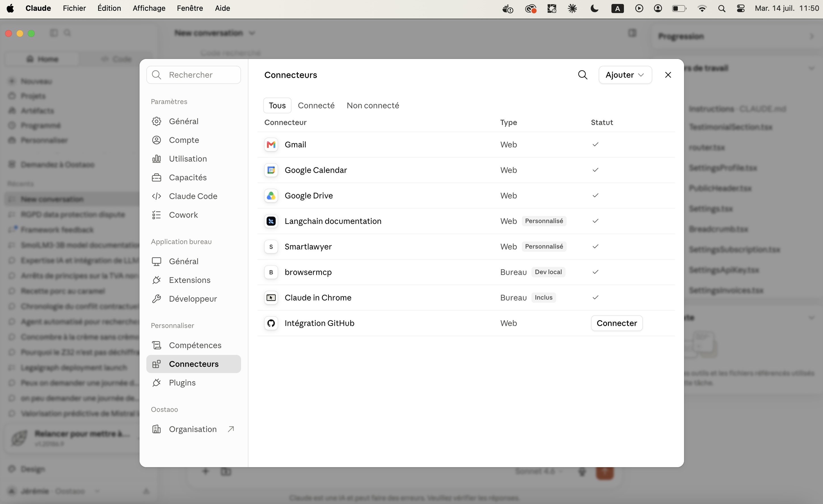Open the Aide menu

coord(222,8)
